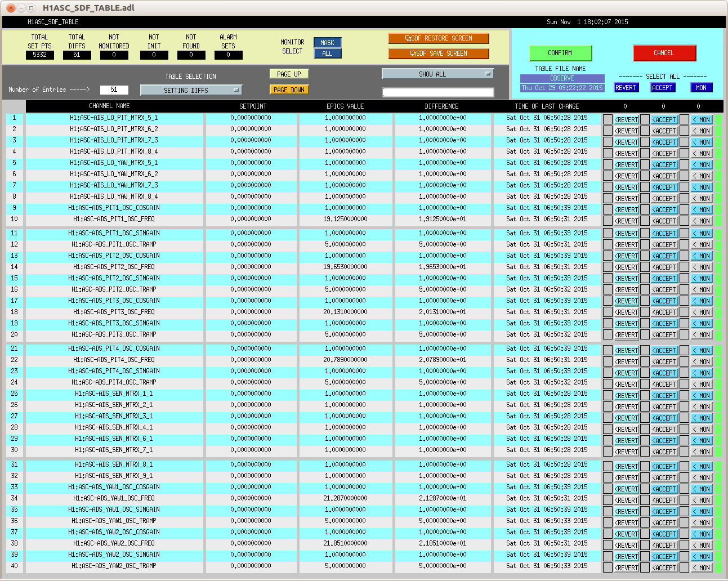Select ALL in monitor select
The height and width of the screenshot is (581, 728).
point(327,53)
